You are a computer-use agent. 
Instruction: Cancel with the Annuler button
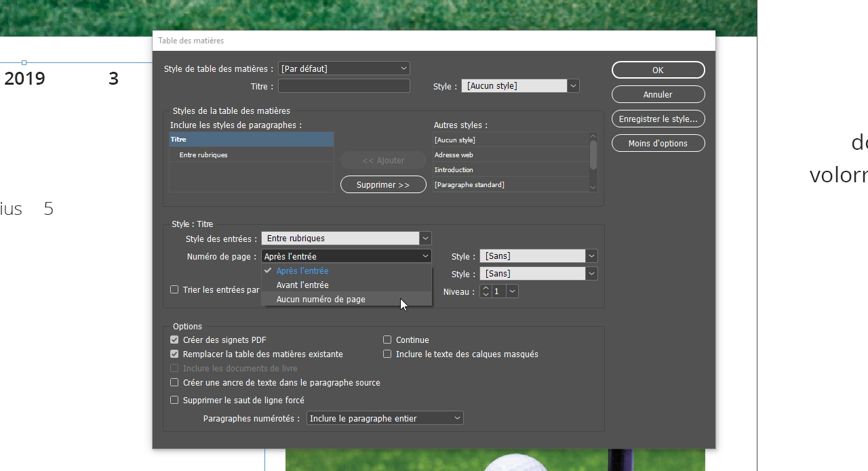tap(658, 94)
